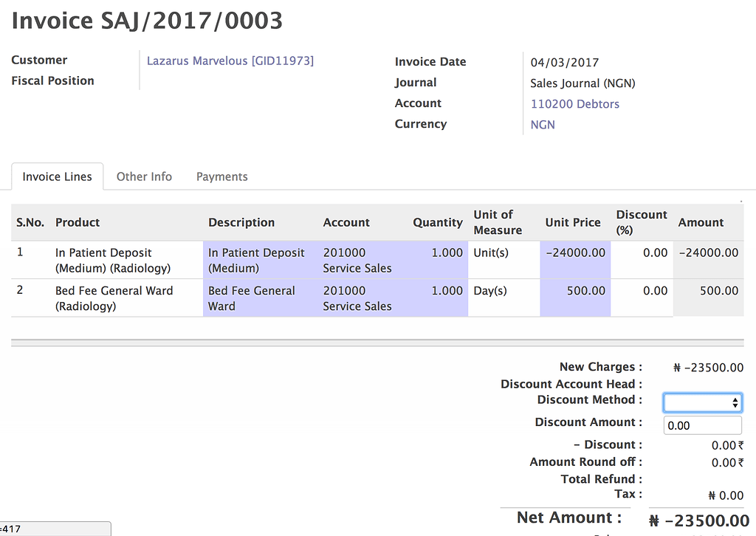Open customer link Lazarus Marvelous
The width and height of the screenshot is (756, 536).
tap(230, 61)
